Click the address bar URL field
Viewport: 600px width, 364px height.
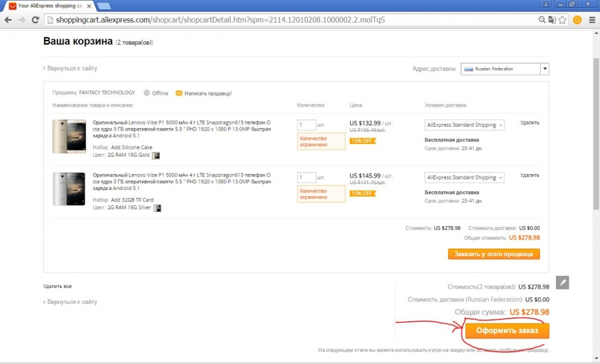(291, 20)
